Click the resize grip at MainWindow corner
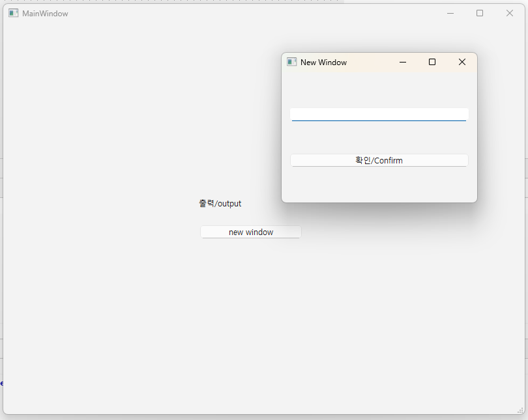528x420 pixels. 520,410
